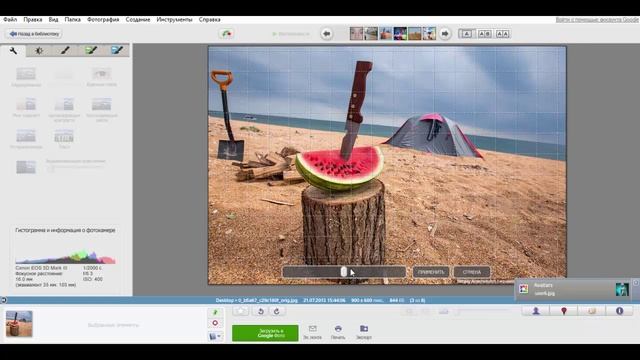Open the Правка menu

click(33, 20)
